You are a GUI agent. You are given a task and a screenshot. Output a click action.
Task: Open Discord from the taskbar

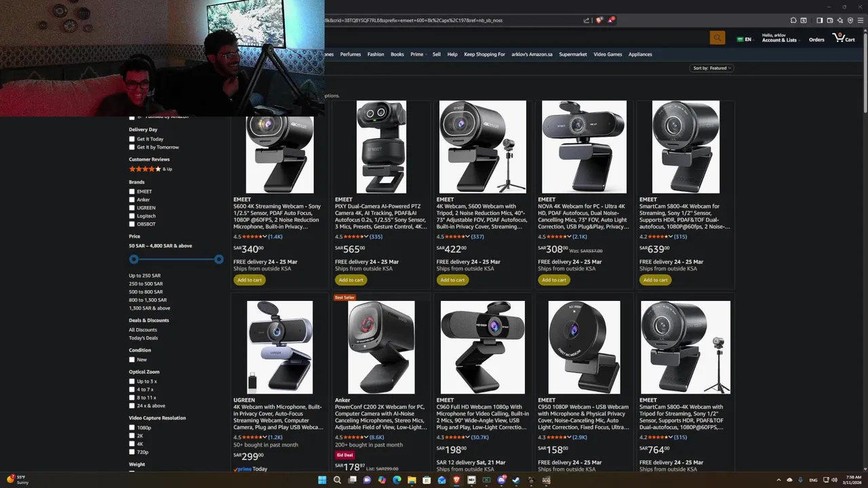click(501, 480)
